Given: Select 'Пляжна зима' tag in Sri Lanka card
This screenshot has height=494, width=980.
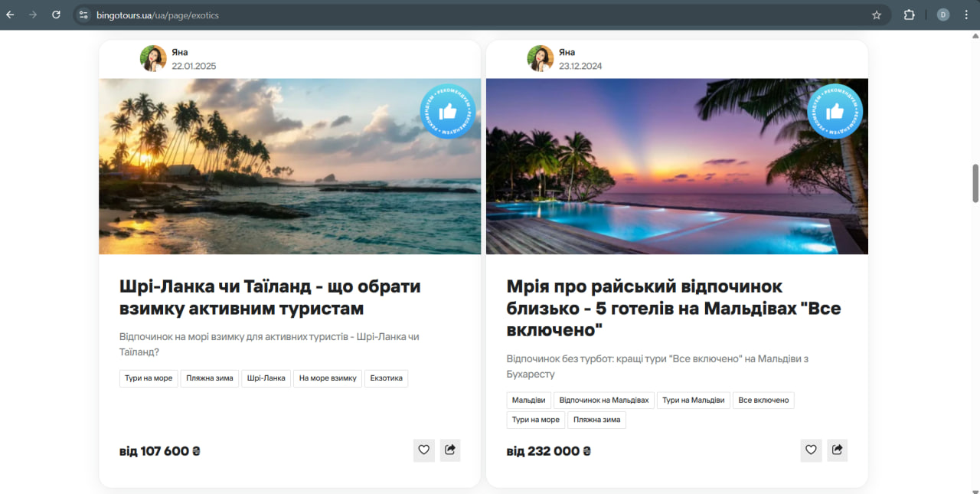Looking at the screenshot, I should [210, 378].
